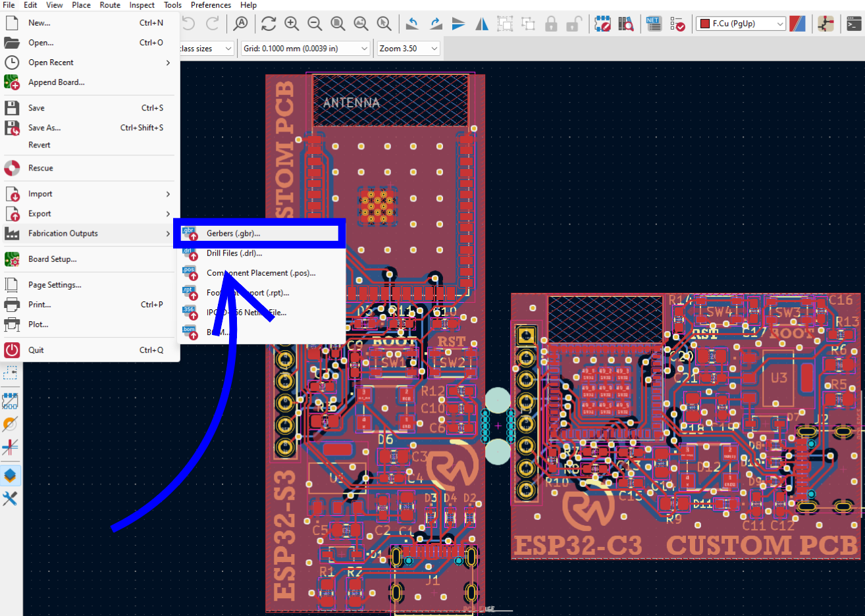The width and height of the screenshot is (865, 616).
Task: Click Save in the File menu
Action: tap(90, 108)
